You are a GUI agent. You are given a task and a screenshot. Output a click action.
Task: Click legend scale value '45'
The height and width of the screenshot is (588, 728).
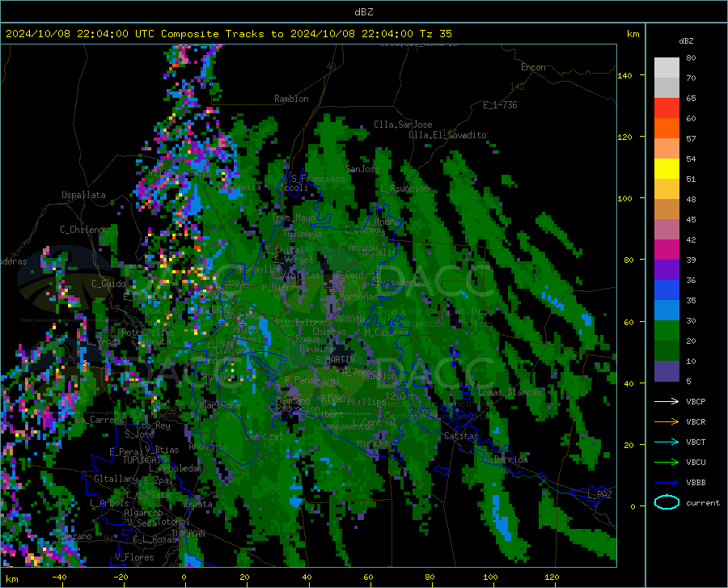pyautogui.click(x=691, y=219)
